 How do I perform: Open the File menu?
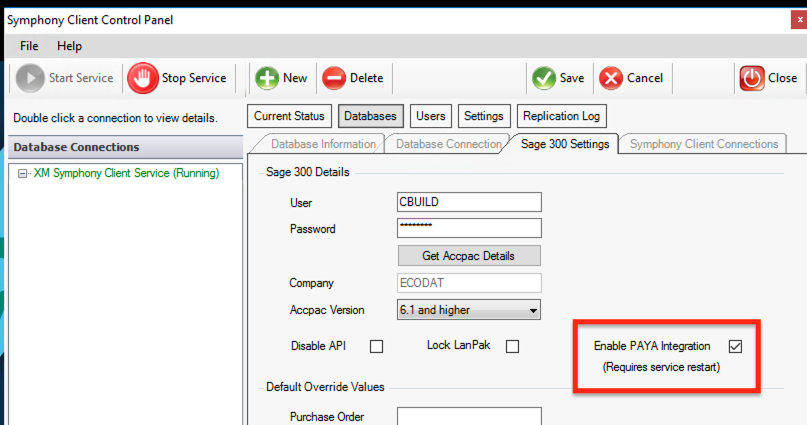pyautogui.click(x=29, y=46)
